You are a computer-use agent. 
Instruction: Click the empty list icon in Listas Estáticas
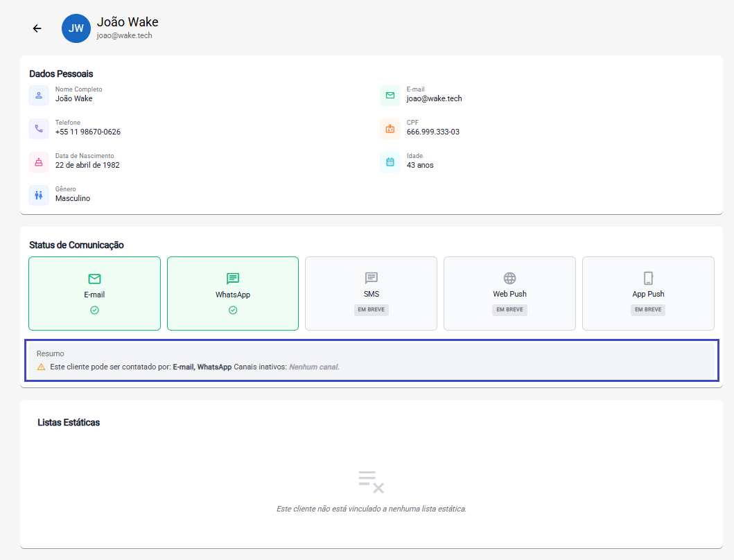pos(371,481)
